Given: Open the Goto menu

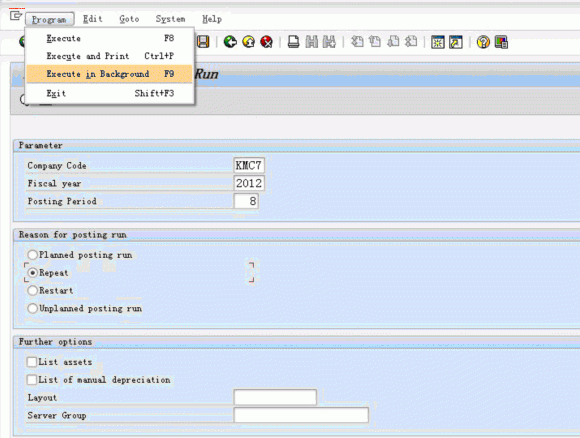Looking at the screenshot, I should pos(129,19).
